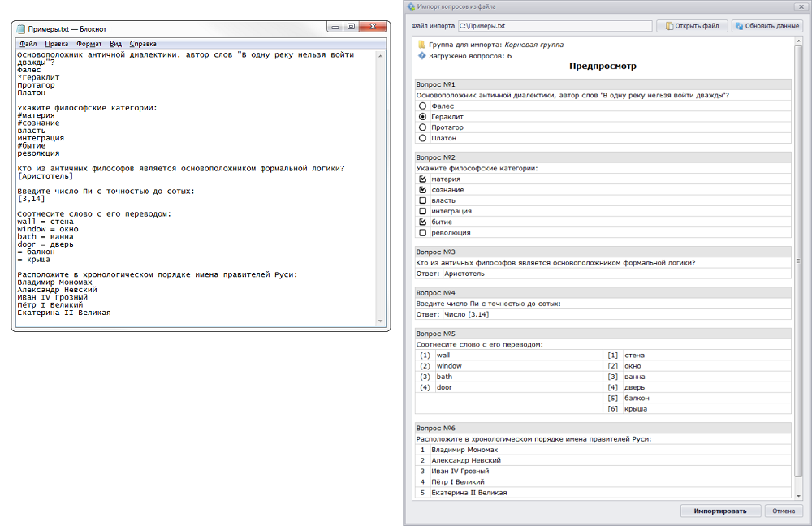The image size is (812, 526).
Task: Uncheck the материя checkbox
Action: [x=422, y=179]
